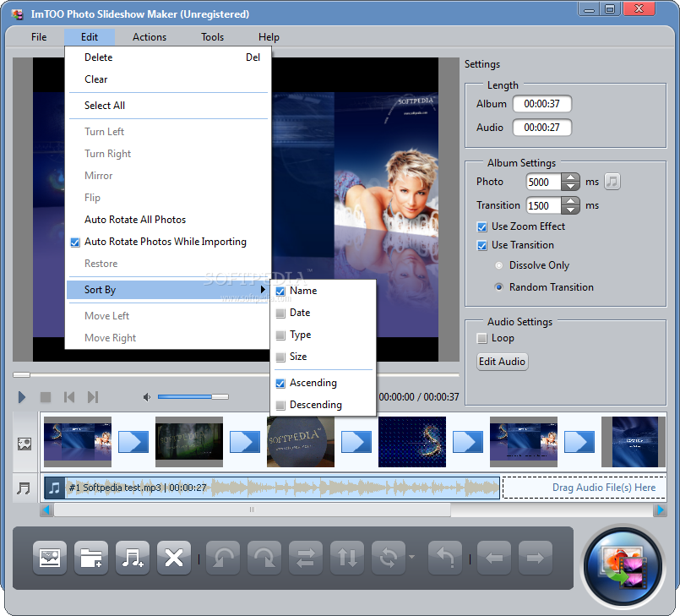Increase Transition duration with up spinner

pyautogui.click(x=570, y=201)
